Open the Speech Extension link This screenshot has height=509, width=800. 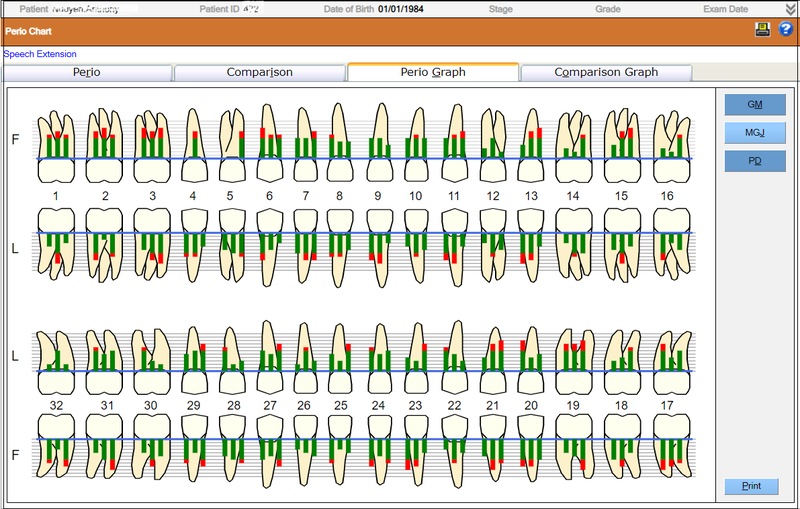(40, 54)
